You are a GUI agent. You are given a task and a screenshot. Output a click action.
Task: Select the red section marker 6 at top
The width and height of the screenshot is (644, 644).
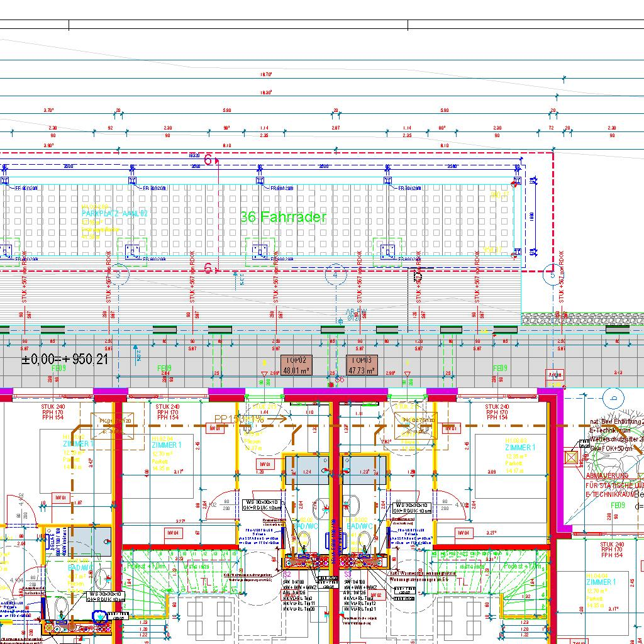[x=208, y=160]
